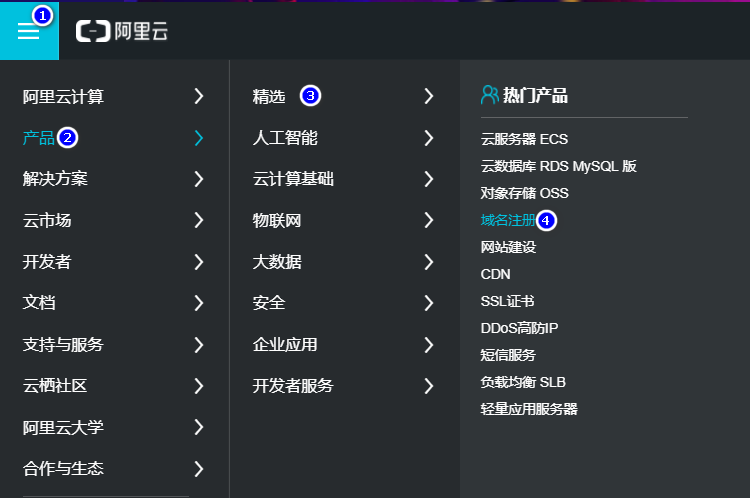Click the Alibaba Cloud logo

[x=122, y=31]
